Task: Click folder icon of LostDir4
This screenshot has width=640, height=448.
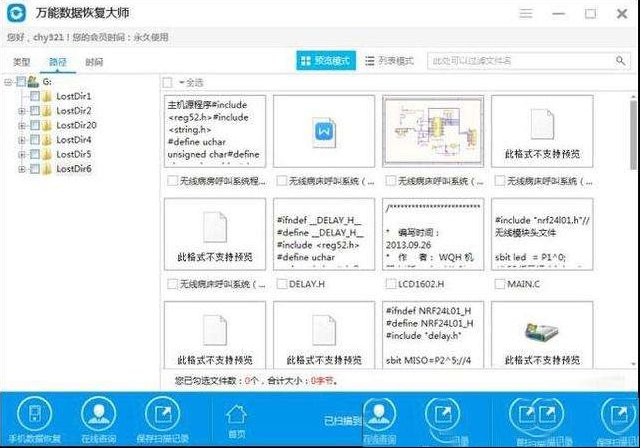Action: coord(47,140)
